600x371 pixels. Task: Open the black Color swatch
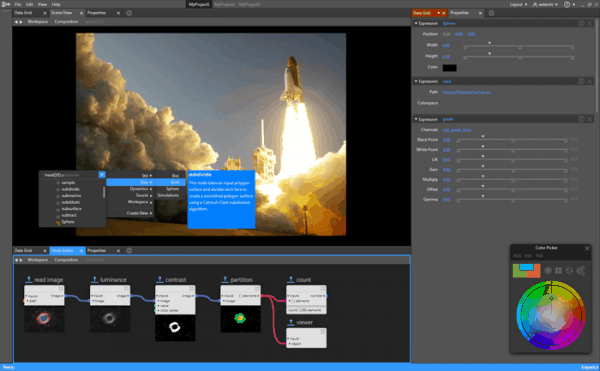point(450,68)
